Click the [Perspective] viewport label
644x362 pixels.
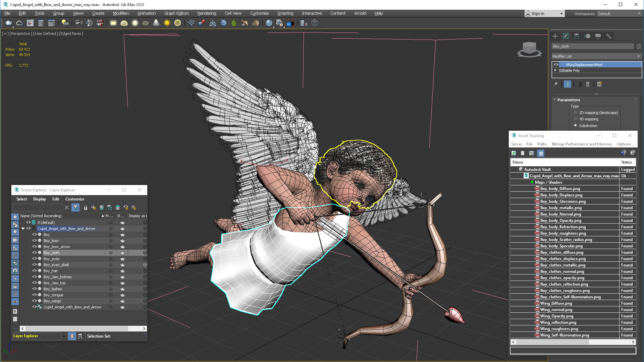click(x=21, y=34)
